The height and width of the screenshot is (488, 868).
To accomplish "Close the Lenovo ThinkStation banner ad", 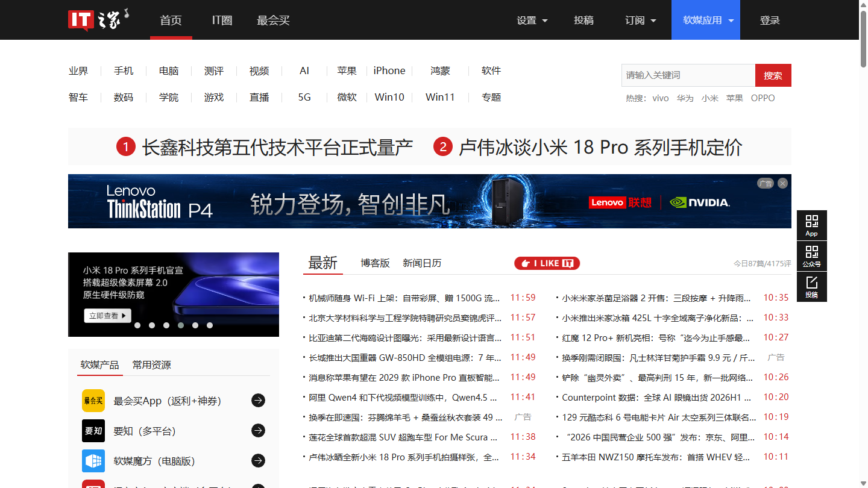I will [782, 183].
